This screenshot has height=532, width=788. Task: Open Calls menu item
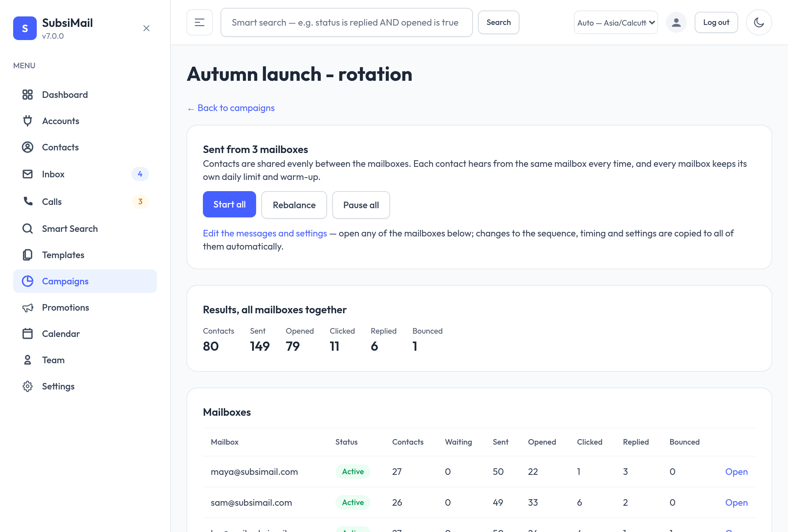85,201
